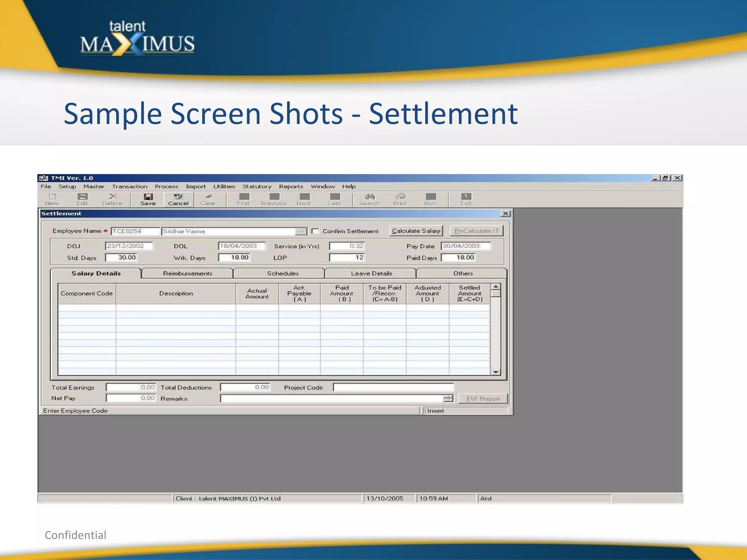
Task: Tick the Confirm Settlement checkbox
Action: (316, 231)
